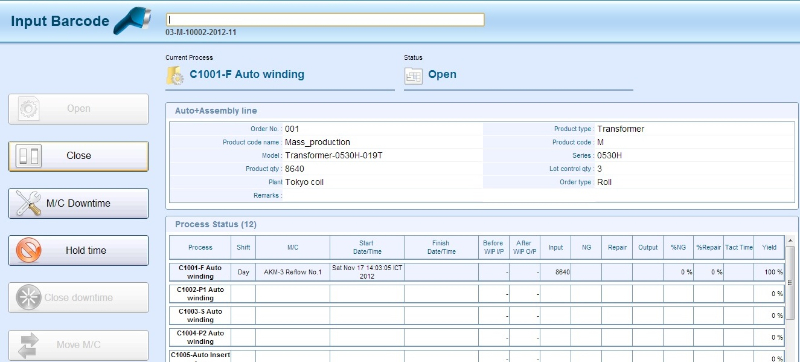The height and width of the screenshot is (362, 800).
Task: Click the gear document icon on Open button
Action: [x=29, y=109]
